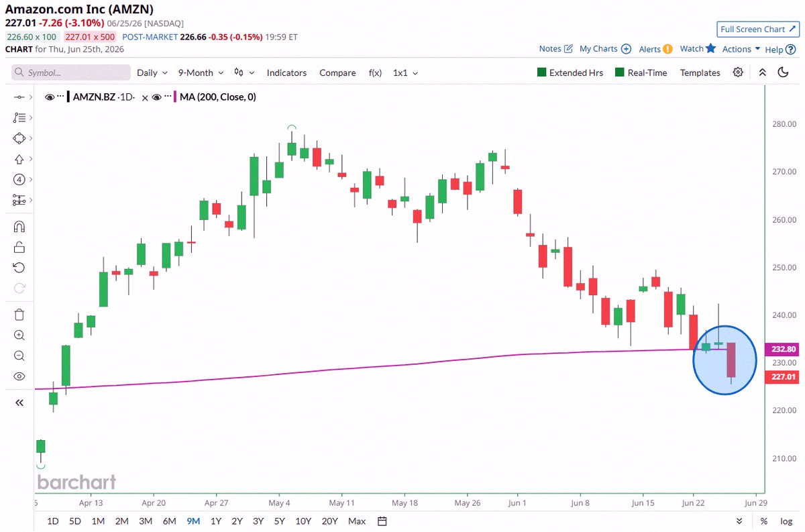Click the orange Alerts exclamation icon
The image size is (805, 532).
[667, 49]
